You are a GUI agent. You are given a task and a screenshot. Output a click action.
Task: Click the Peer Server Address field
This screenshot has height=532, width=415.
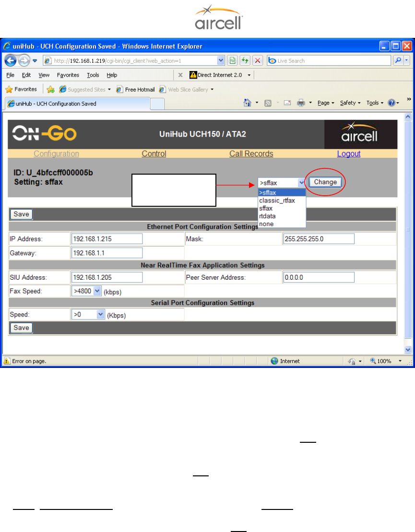pos(319,278)
